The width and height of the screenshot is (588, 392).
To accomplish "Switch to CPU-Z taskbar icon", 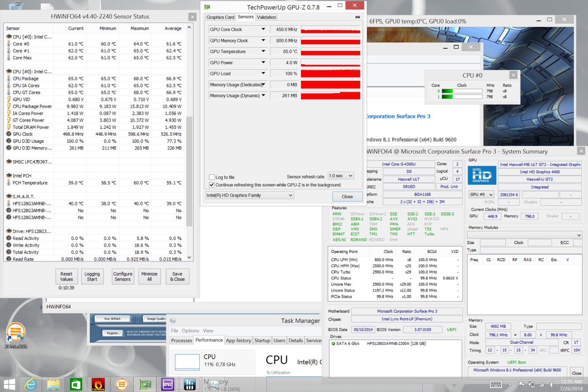I will (x=167, y=384).
